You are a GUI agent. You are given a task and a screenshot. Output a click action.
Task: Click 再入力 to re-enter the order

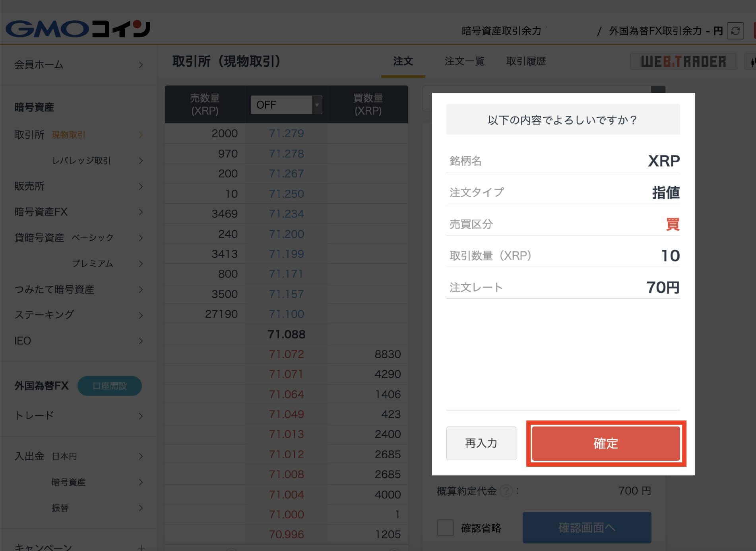coord(481,443)
